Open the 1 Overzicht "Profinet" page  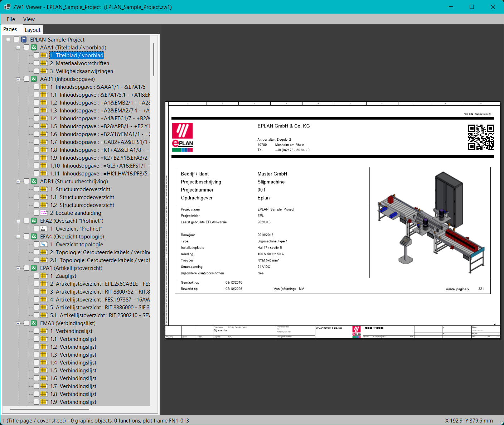[x=76, y=229]
